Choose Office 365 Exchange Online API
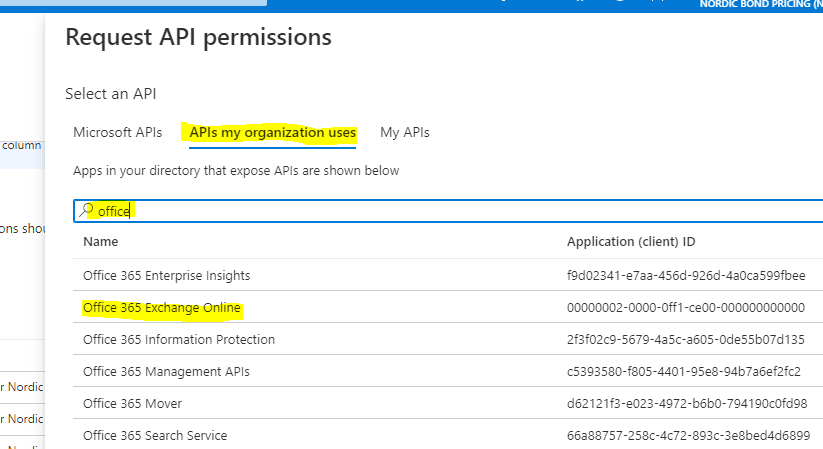Screen dimensions: 823x449 (162, 308)
